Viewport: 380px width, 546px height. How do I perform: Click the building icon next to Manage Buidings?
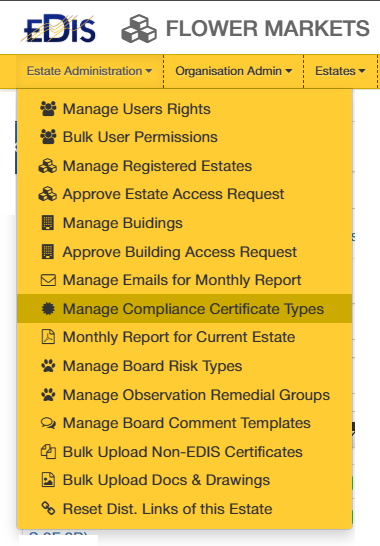pos(48,223)
